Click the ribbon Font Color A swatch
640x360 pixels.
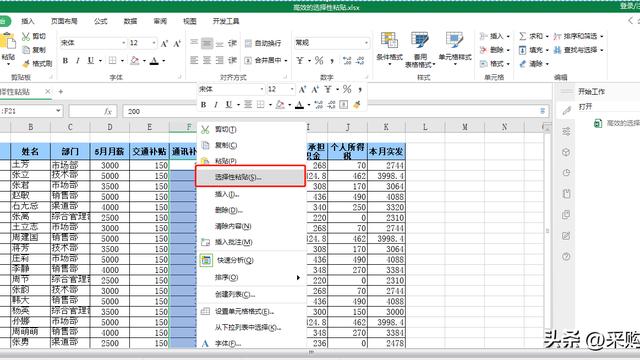tap(154, 60)
